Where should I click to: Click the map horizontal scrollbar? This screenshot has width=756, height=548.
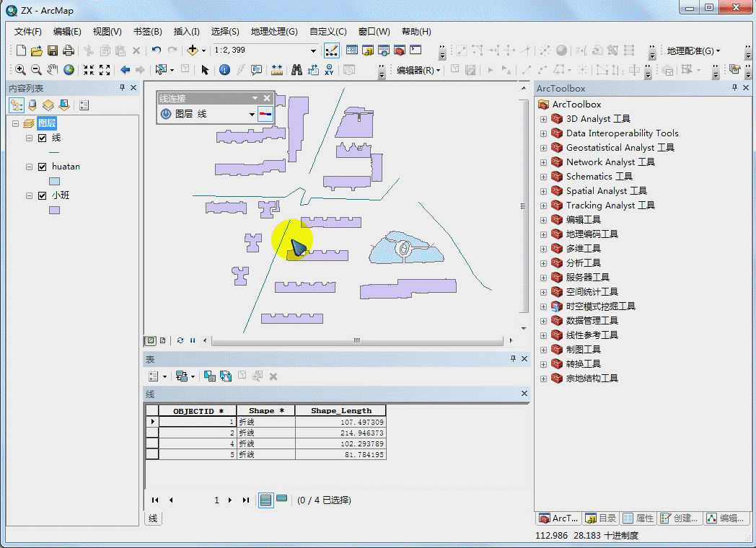point(357,341)
